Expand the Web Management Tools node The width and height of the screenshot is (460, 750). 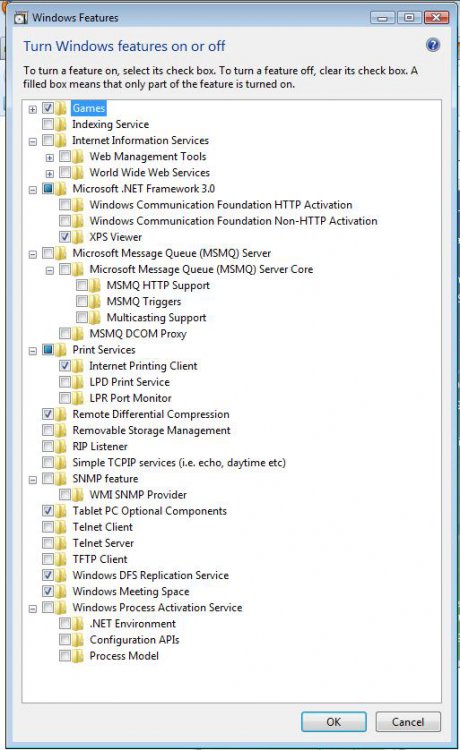coord(50,158)
